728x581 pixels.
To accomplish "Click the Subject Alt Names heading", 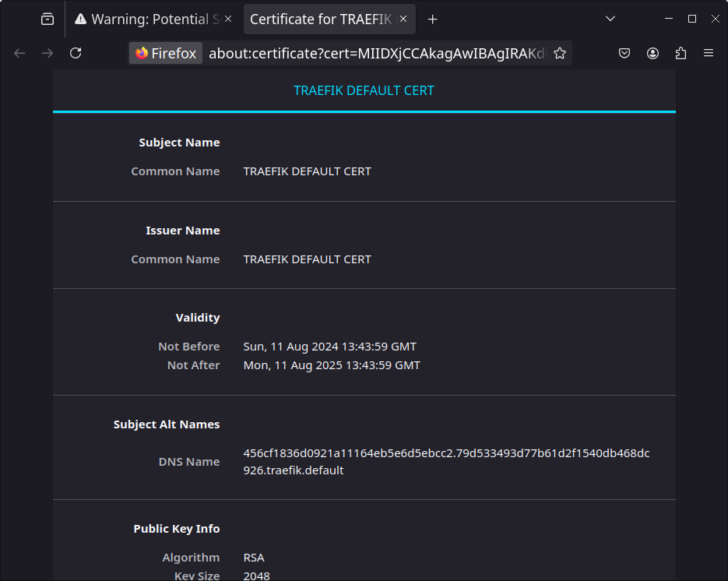I will coord(167,424).
